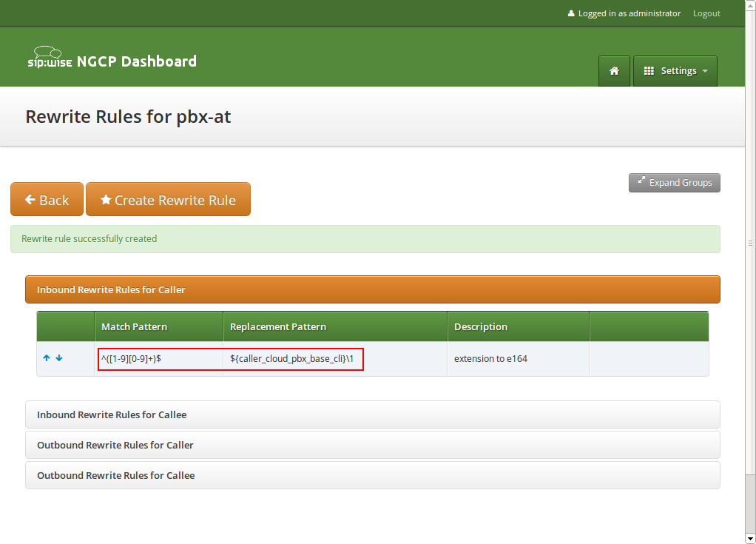The image size is (756, 544).
Task: Expand Outbound Rewrite Rules for Caller
Action: tap(372, 445)
